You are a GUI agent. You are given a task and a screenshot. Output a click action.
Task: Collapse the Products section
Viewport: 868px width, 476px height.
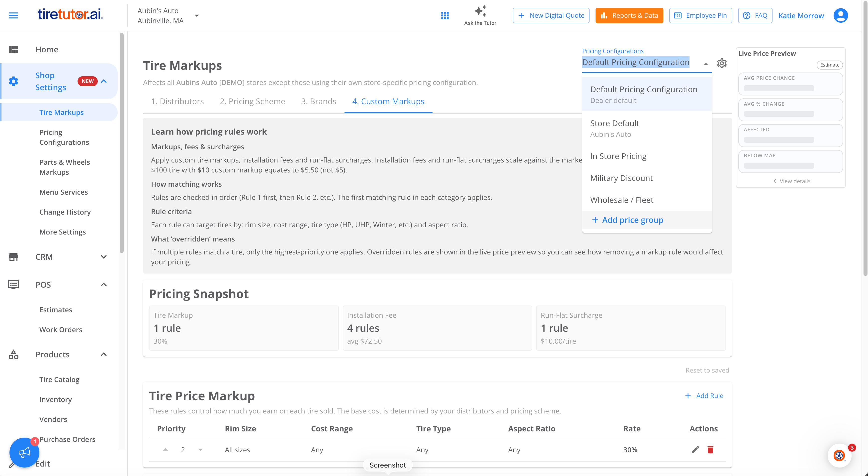[x=104, y=354]
